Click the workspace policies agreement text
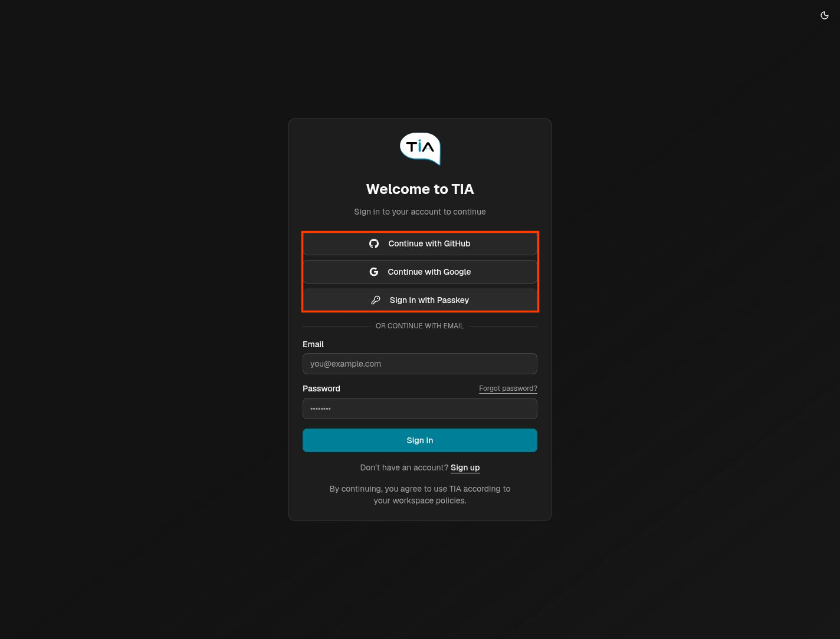 420,495
